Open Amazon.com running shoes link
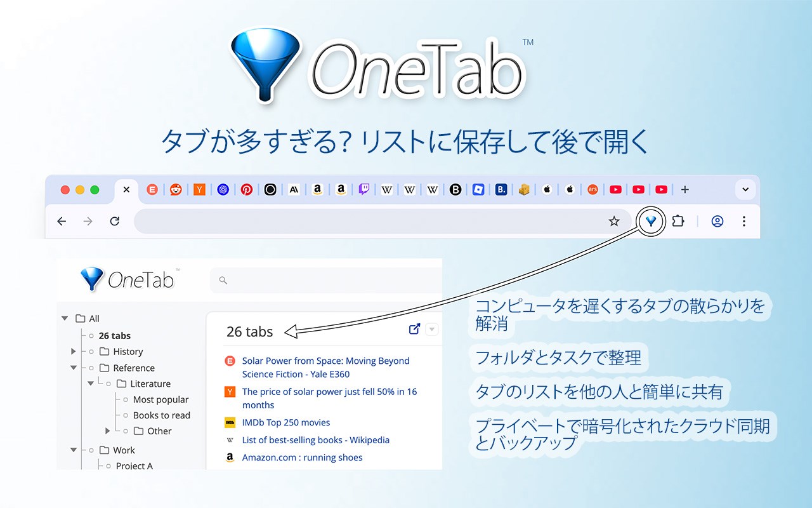 point(303,457)
